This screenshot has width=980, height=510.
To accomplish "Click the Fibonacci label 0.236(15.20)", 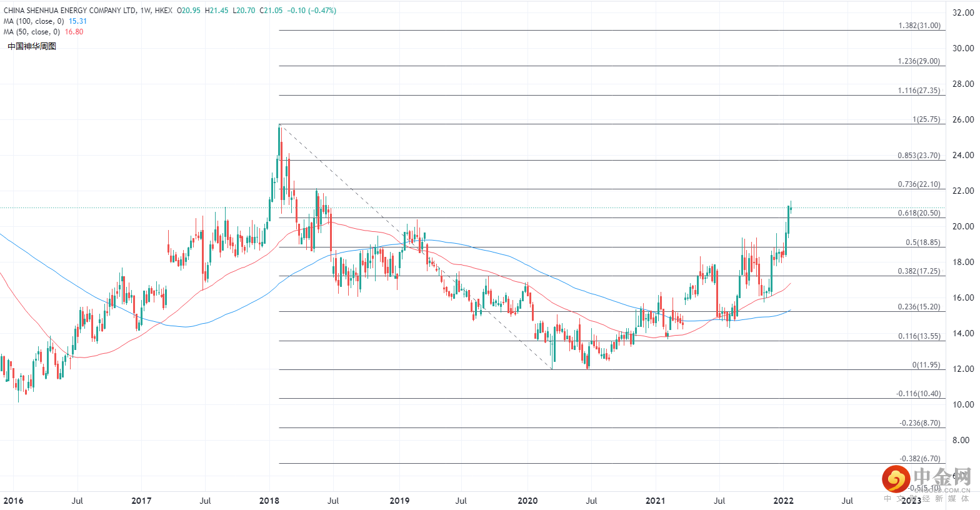I will click(919, 307).
